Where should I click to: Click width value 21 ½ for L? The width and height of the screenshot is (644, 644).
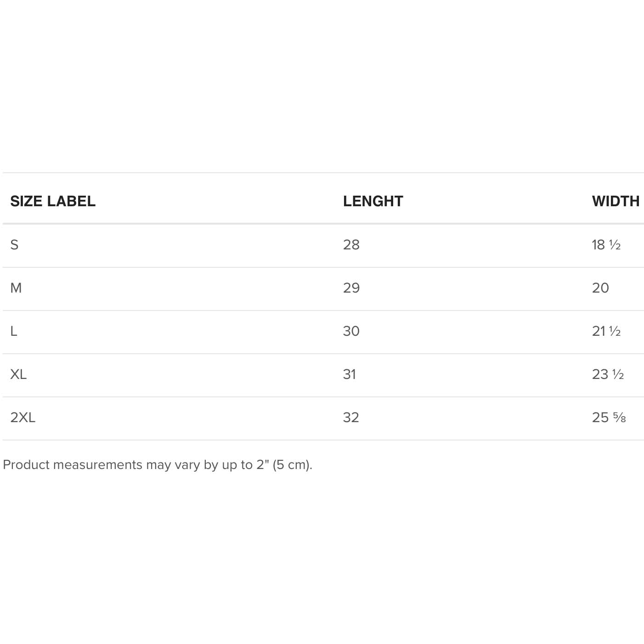(606, 331)
